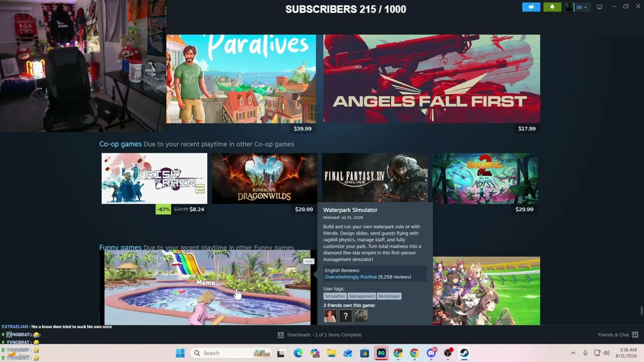Open the Grounded 2 game capsule
This screenshot has height=362, width=644.
click(x=485, y=178)
